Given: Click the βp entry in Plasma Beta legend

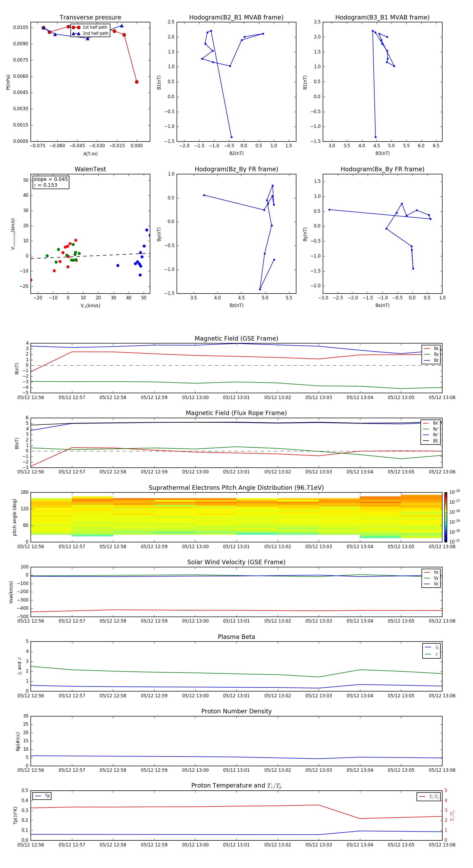Looking at the screenshot, I should [x=431, y=647].
